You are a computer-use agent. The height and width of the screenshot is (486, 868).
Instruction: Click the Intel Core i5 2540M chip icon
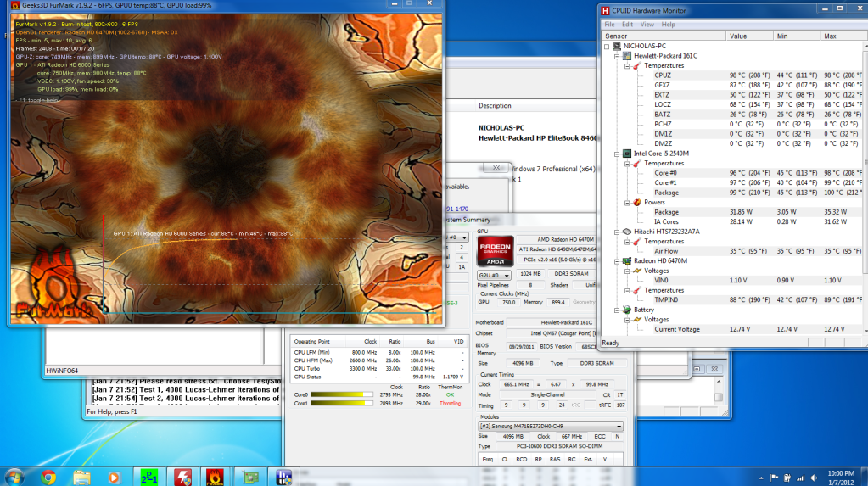(x=627, y=154)
